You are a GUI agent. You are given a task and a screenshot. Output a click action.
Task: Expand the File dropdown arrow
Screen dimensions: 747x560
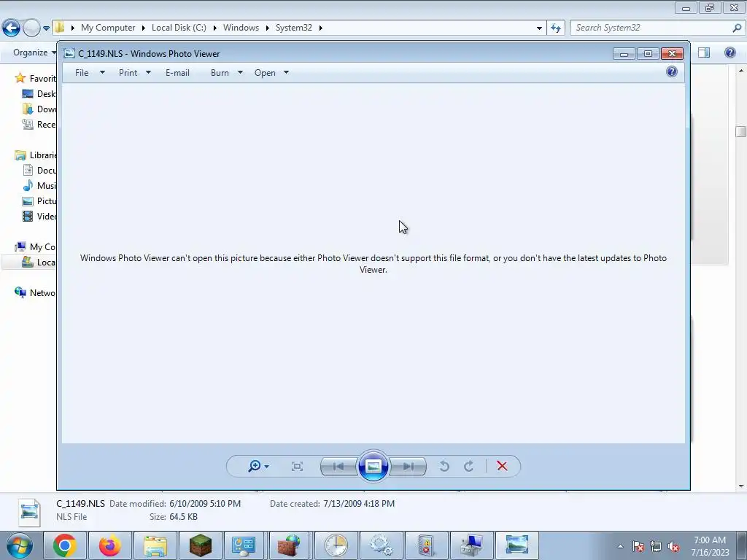(x=102, y=72)
